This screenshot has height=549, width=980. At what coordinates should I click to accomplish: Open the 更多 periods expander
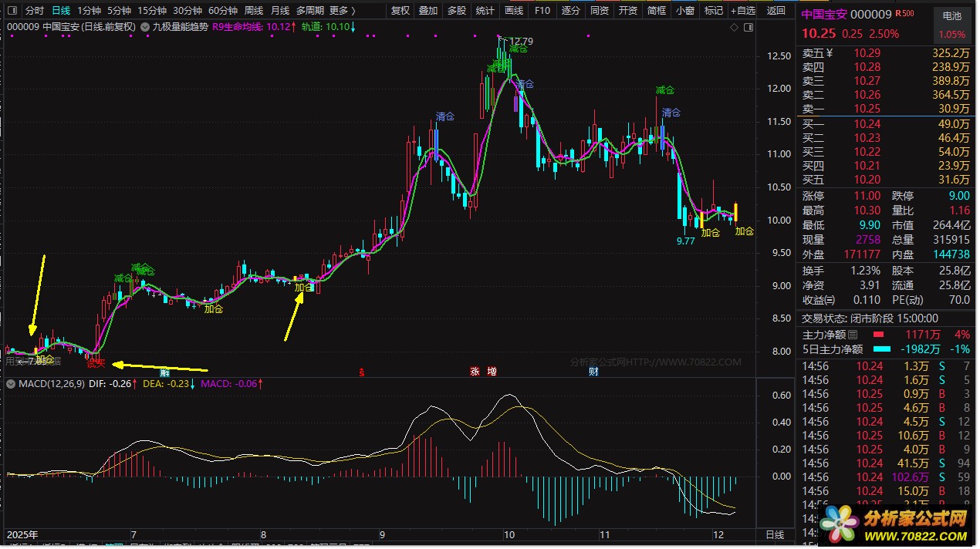click(x=342, y=11)
